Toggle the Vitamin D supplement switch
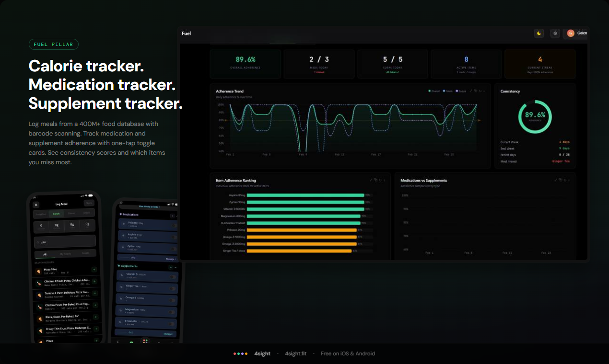This screenshot has width=609, height=364. click(x=173, y=277)
